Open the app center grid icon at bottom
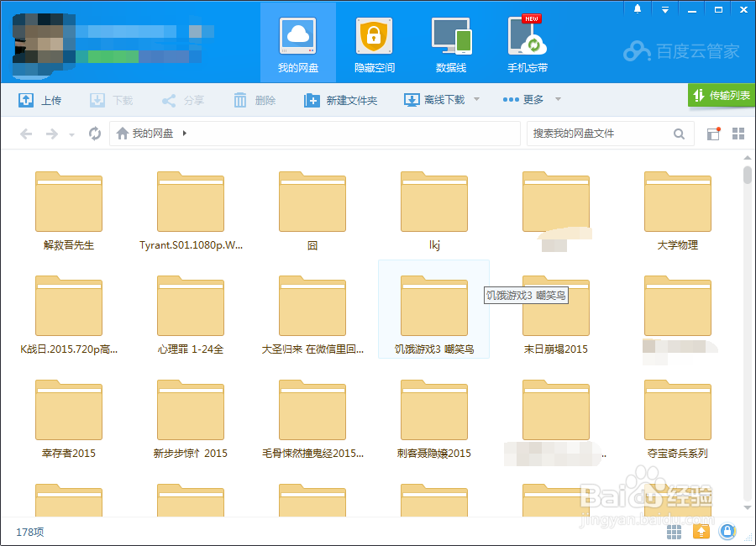The height and width of the screenshot is (546, 756). 674,532
